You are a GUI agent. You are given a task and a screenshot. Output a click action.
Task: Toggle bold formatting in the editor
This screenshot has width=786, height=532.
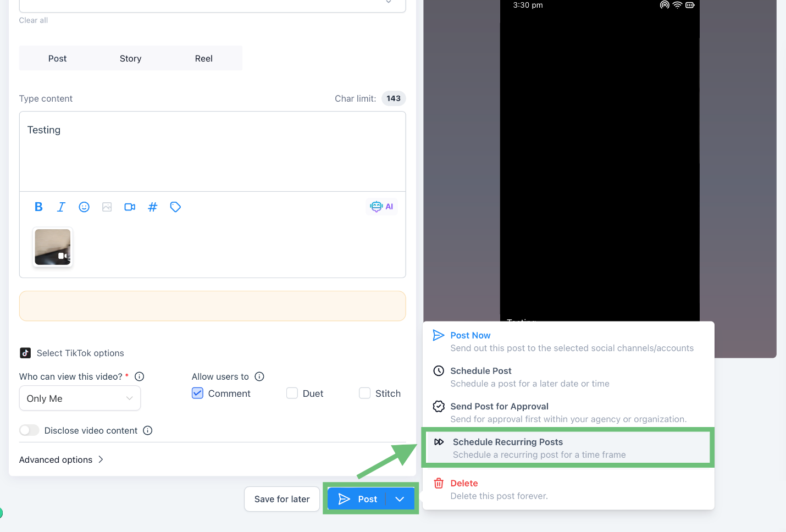38,207
